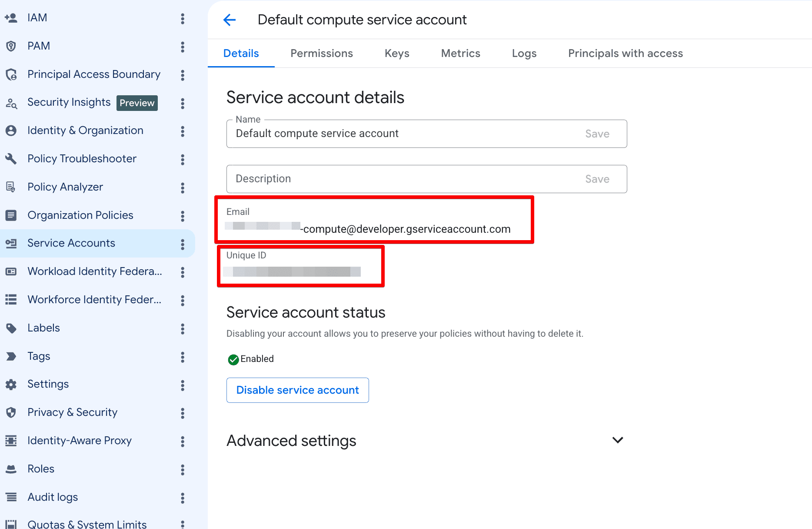Open Roles three-dot menu
This screenshot has height=529, width=812.
pyautogui.click(x=183, y=470)
